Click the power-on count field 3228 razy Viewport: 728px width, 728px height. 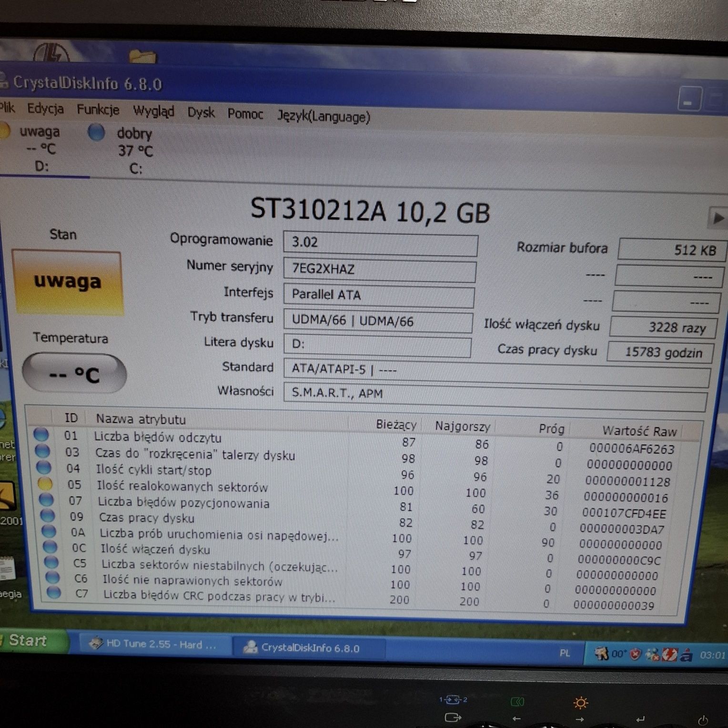coord(663,327)
